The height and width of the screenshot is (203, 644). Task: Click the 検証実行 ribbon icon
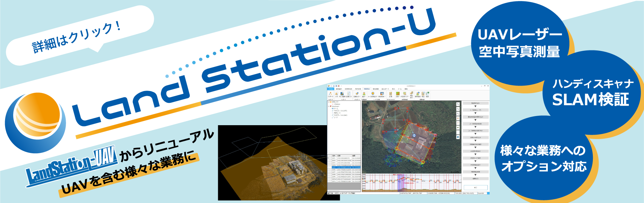[411, 95]
